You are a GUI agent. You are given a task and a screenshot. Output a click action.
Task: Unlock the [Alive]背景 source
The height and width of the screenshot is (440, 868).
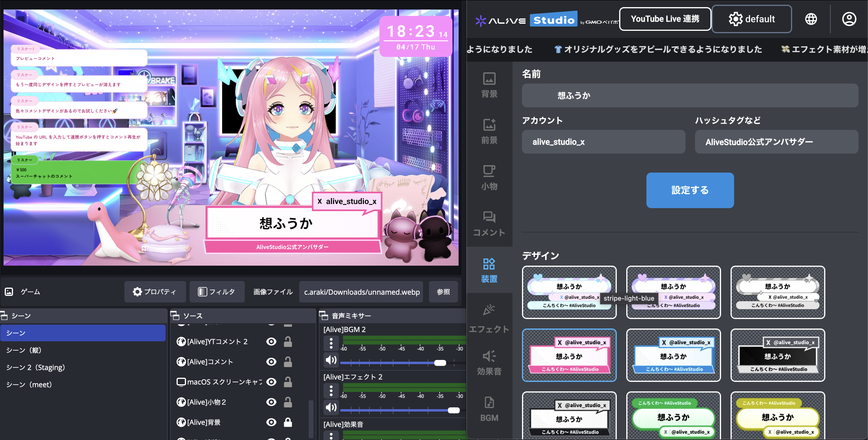click(288, 422)
